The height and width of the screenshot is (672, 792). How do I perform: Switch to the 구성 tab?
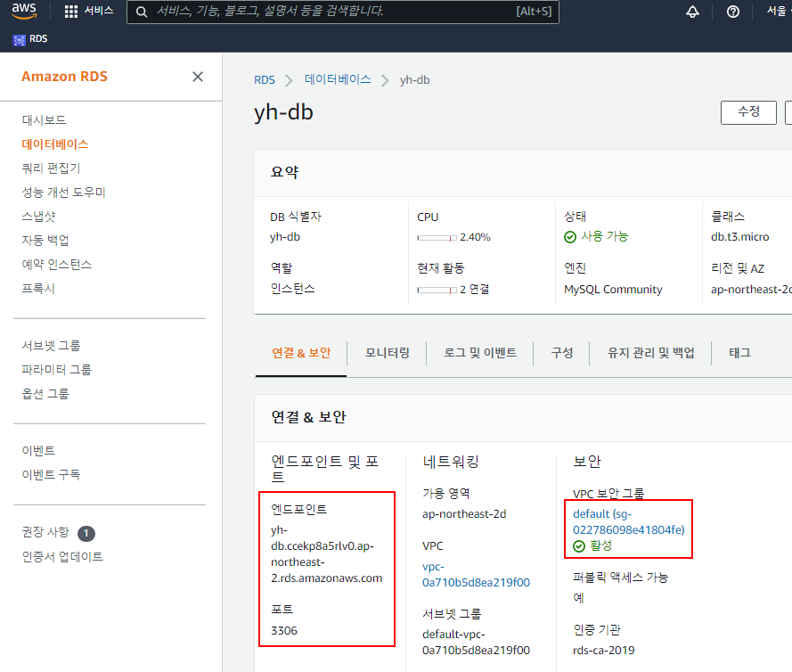pos(561,353)
